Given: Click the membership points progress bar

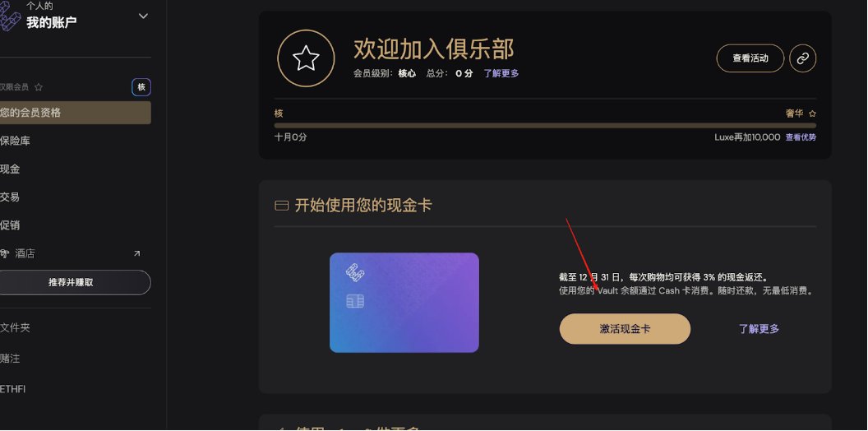Looking at the screenshot, I should (545, 126).
